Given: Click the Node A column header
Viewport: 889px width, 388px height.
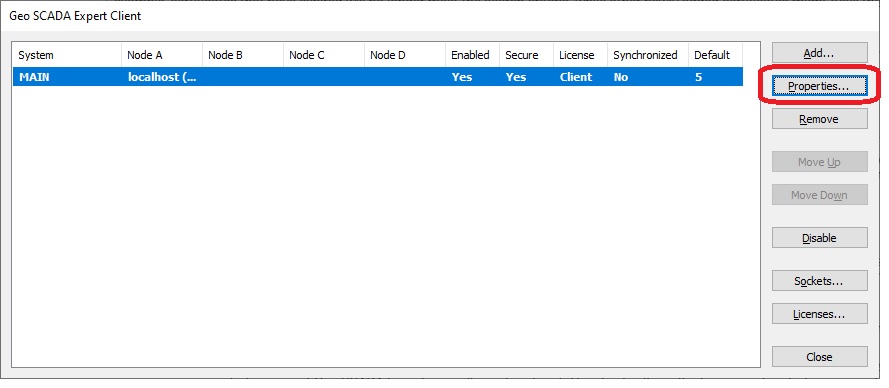Looking at the screenshot, I should point(162,55).
